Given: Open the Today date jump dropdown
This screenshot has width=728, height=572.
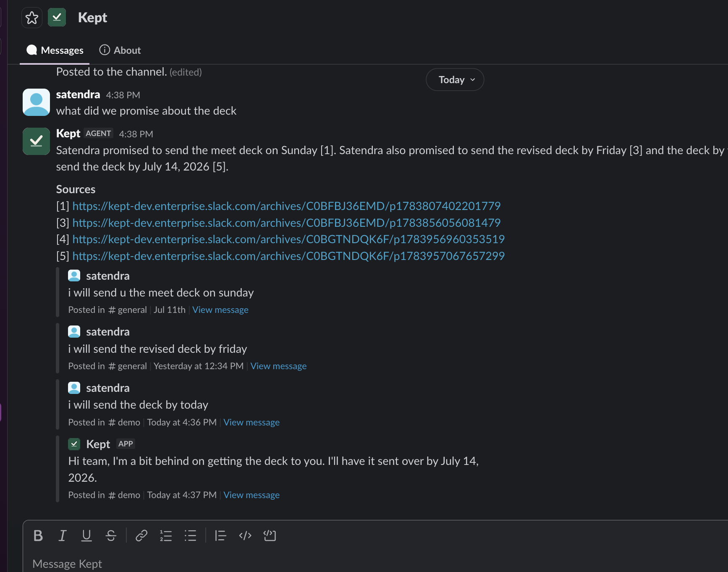Looking at the screenshot, I should pyautogui.click(x=455, y=80).
